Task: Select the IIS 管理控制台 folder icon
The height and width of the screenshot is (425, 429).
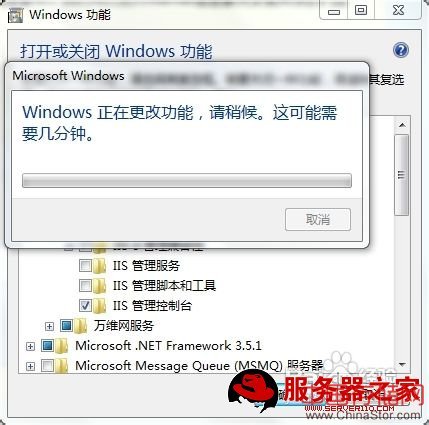Action: pos(99,306)
